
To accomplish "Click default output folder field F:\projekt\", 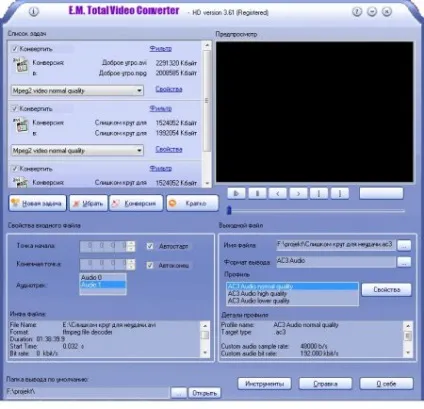I will (87, 392).
